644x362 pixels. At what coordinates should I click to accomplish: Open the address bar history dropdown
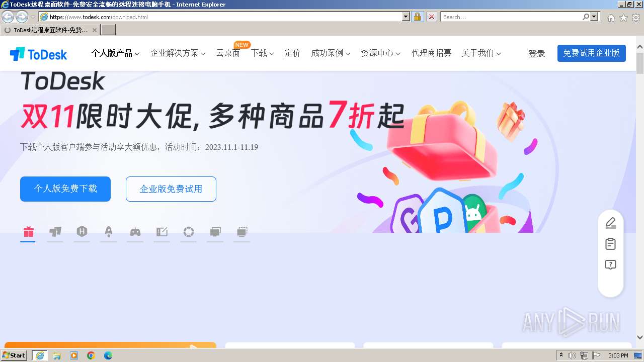pyautogui.click(x=406, y=17)
